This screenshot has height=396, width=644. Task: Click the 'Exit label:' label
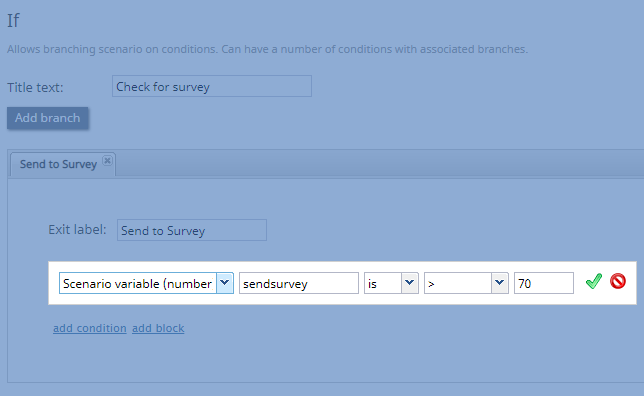77,229
